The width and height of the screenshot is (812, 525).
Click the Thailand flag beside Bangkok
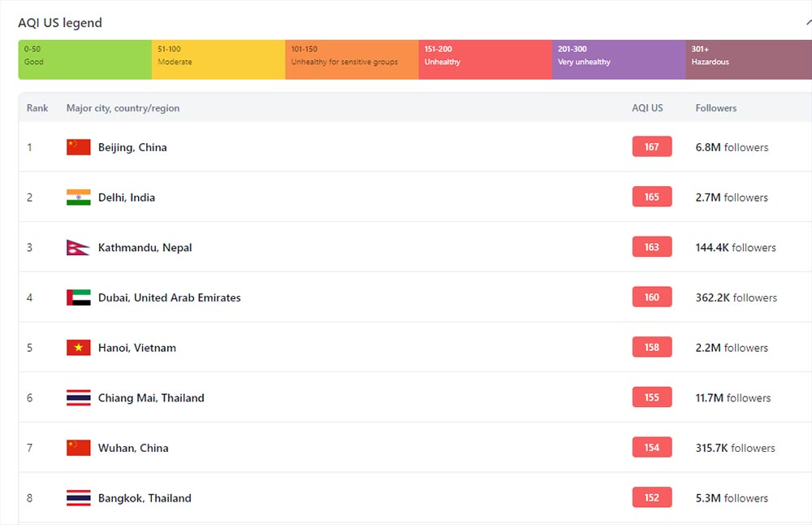click(x=78, y=498)
